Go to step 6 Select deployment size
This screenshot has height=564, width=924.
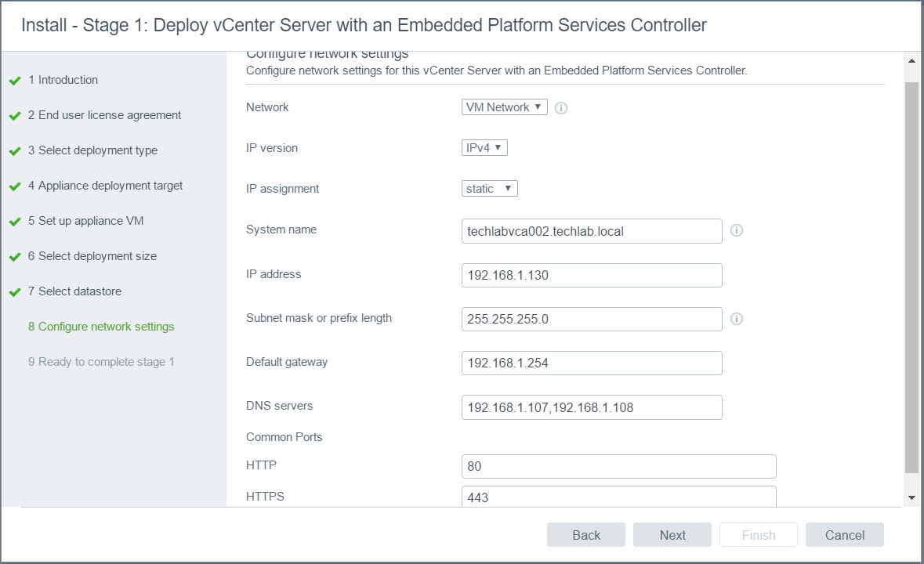[92, 256]
